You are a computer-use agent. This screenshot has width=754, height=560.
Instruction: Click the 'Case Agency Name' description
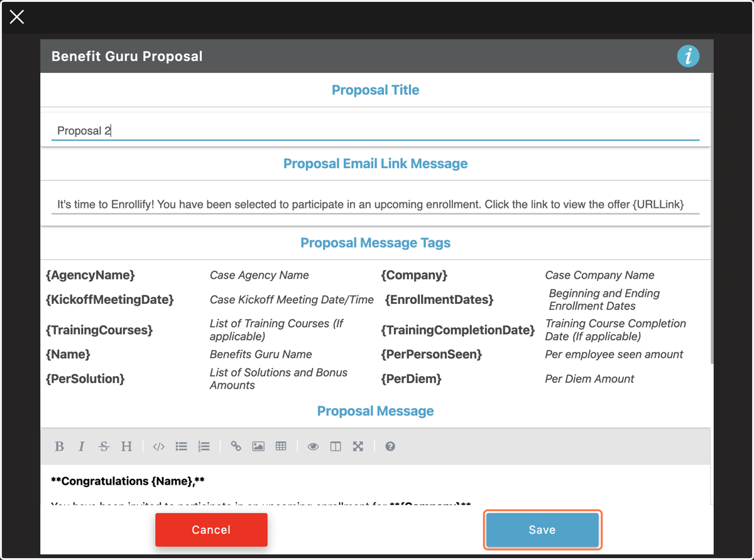pyautogui.click(x=260, y=275)
